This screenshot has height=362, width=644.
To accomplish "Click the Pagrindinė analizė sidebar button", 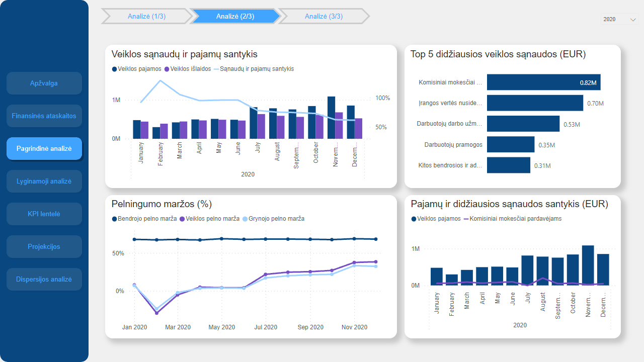I will [x=44, y=148].
